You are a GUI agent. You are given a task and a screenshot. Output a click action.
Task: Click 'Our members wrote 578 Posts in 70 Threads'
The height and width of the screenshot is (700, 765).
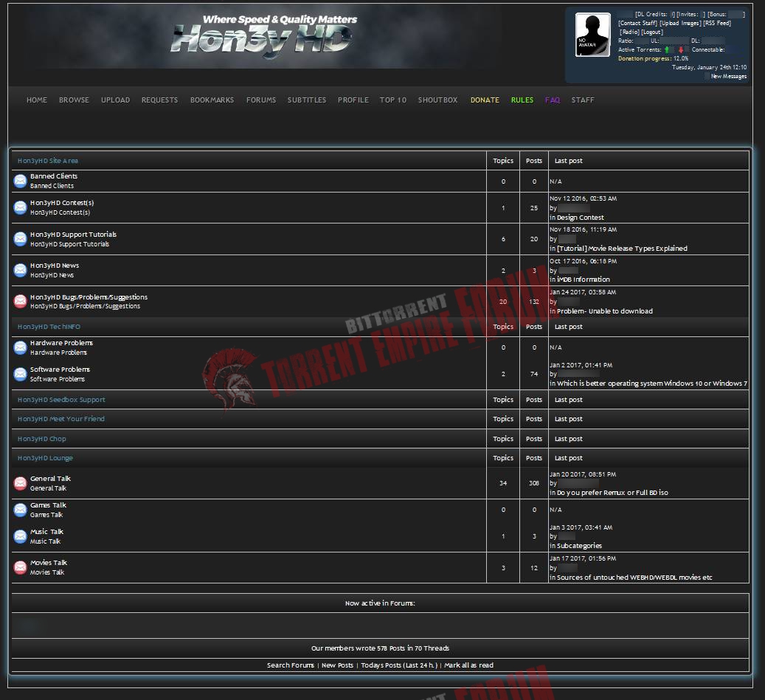(380, 648)
